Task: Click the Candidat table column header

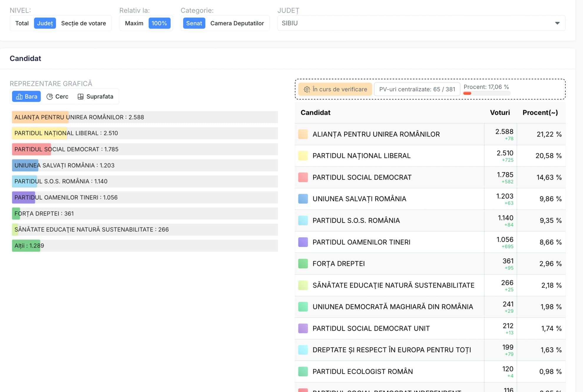Action: tap(315, 113)
